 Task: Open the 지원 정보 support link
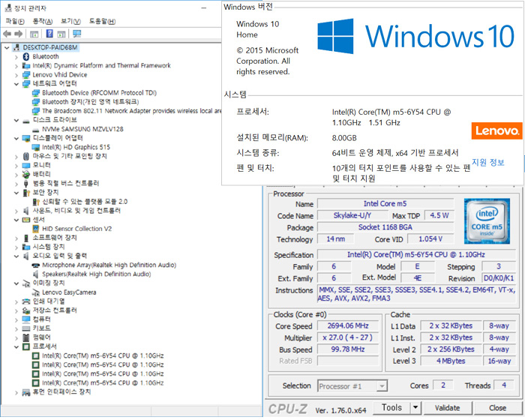coord(487,163)
